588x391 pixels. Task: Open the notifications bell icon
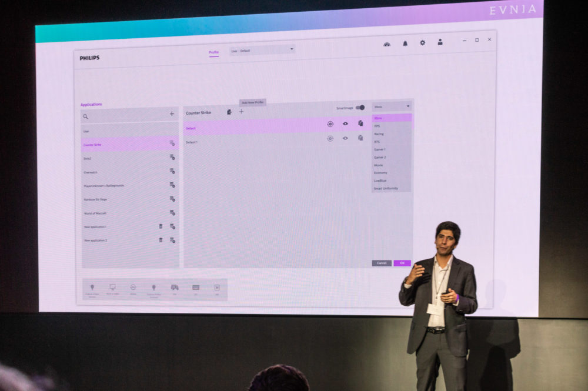coord(405,44)
